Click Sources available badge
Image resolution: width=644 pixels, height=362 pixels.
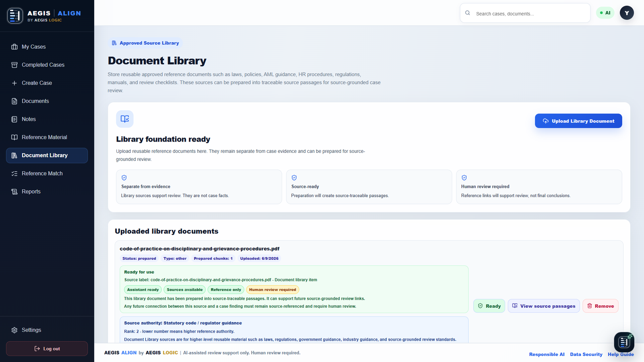tap(185, 290)
